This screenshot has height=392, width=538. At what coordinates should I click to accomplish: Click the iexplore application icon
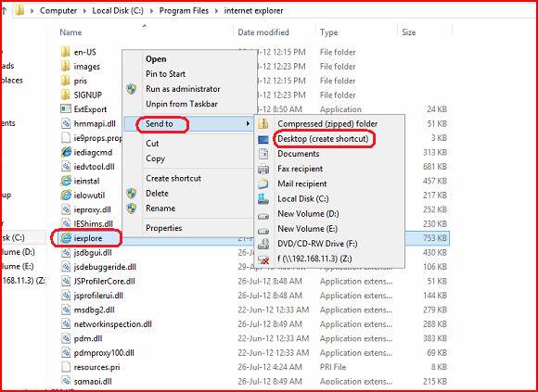click(x=66, y=238)
